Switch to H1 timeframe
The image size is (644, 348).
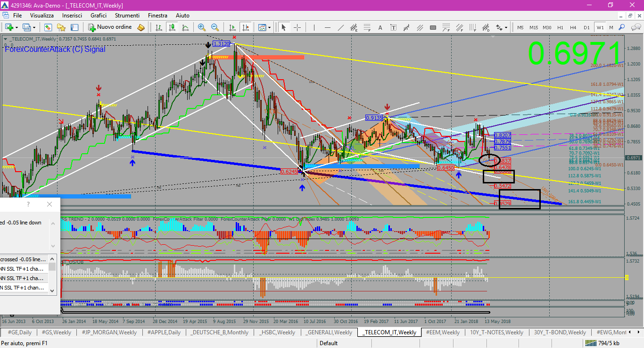(560, 27)
